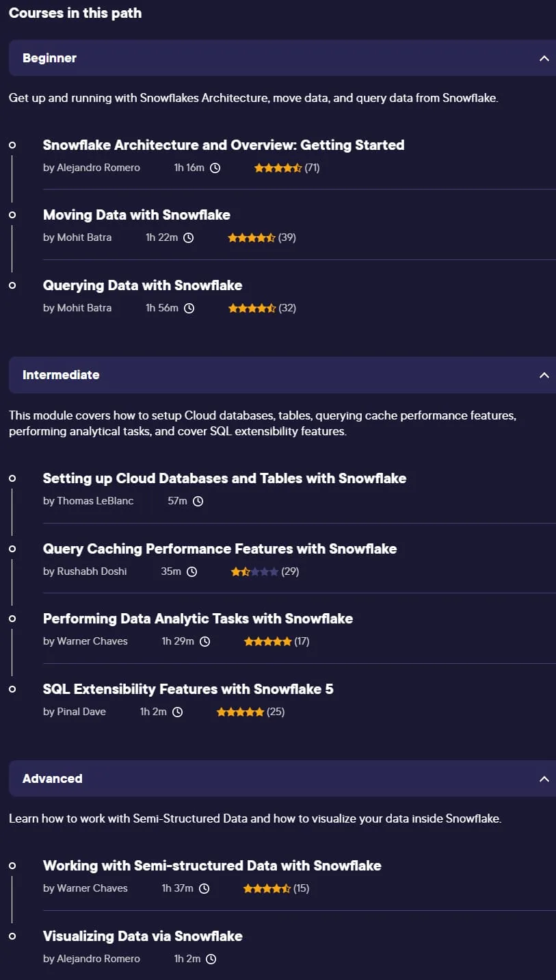Click the 57m duration text

coord(177,501)
